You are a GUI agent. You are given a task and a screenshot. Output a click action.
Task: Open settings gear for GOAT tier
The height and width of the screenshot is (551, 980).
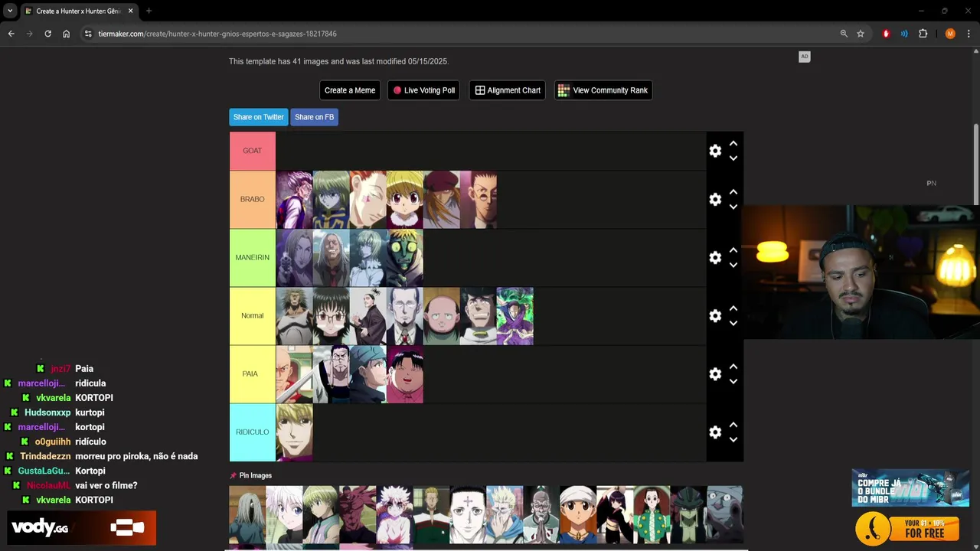[x=715, y=152]
